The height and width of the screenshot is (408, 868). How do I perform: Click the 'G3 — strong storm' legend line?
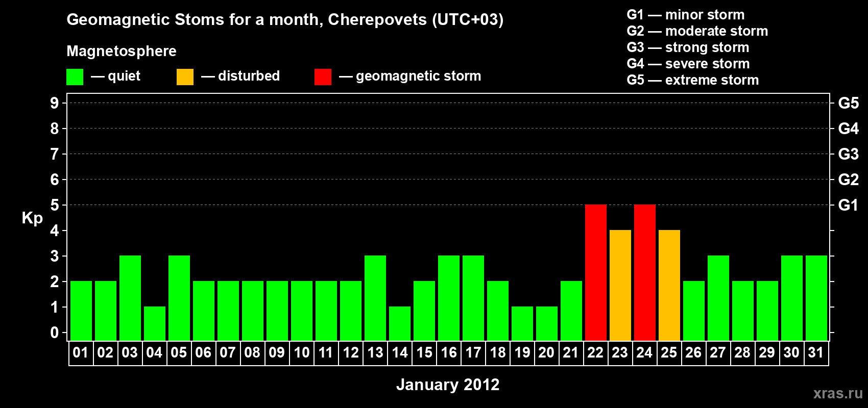(x=688, y=47)
